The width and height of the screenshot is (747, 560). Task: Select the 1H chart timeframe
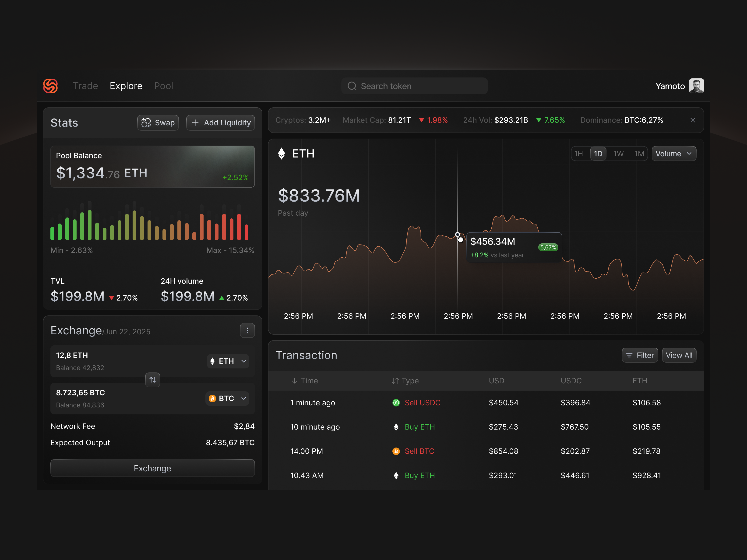579,154
